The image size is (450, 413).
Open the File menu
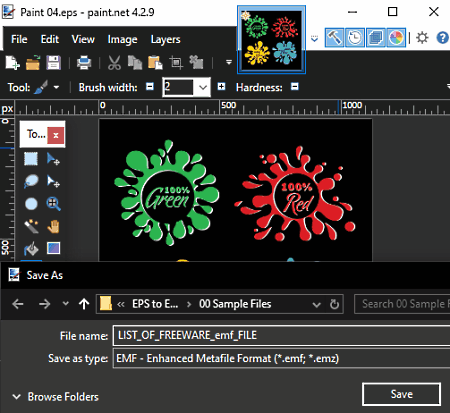19,39
